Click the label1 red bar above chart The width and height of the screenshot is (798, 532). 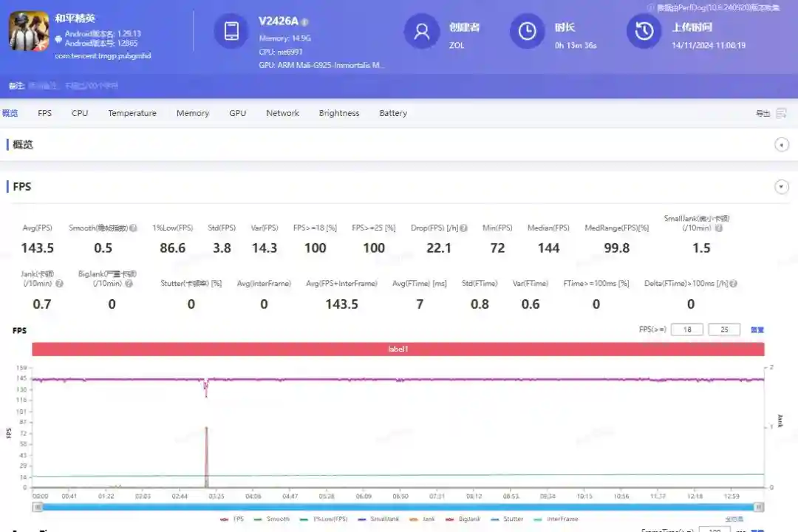coord(398,349)
